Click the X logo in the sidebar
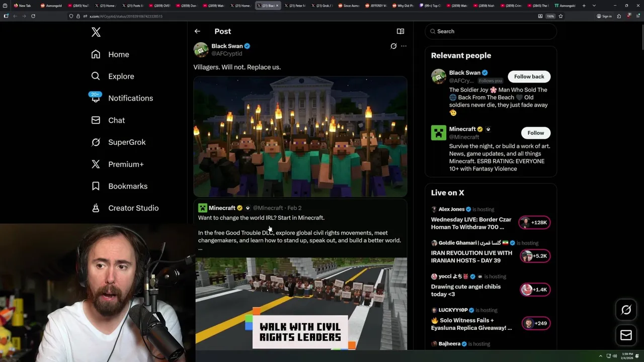Screen dimensions: 644x362 (x=96, y=32)
